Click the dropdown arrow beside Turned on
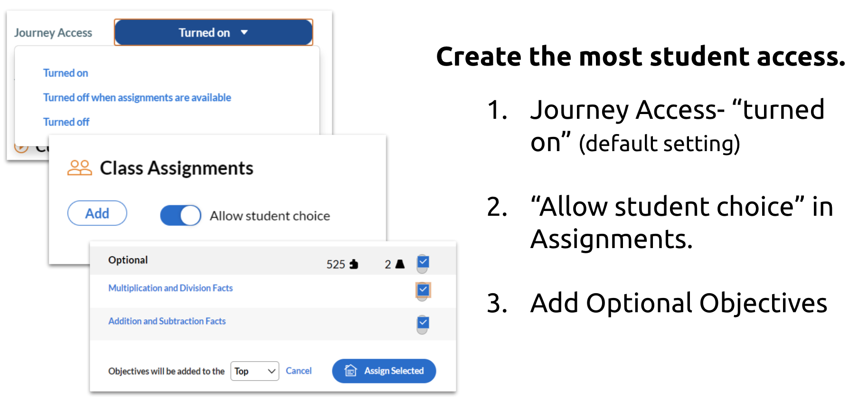This screenshot has height=403, width=868. point(244,32)
